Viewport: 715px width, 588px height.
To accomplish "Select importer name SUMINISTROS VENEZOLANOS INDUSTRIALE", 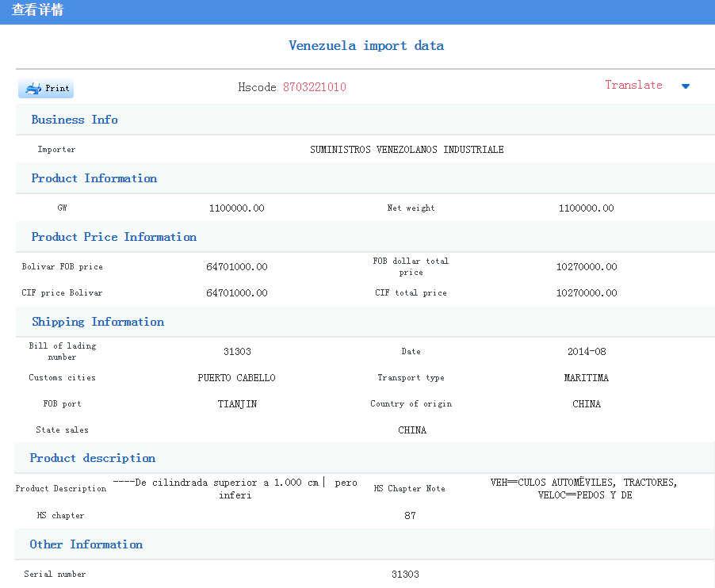I will [x=407, y=150].
